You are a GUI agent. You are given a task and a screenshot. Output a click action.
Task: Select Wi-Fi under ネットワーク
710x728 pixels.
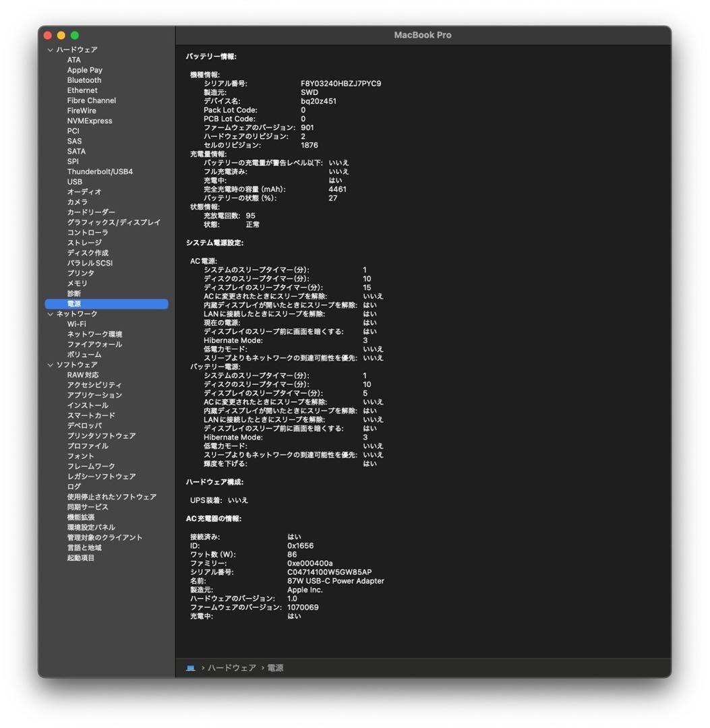point(76,324)
